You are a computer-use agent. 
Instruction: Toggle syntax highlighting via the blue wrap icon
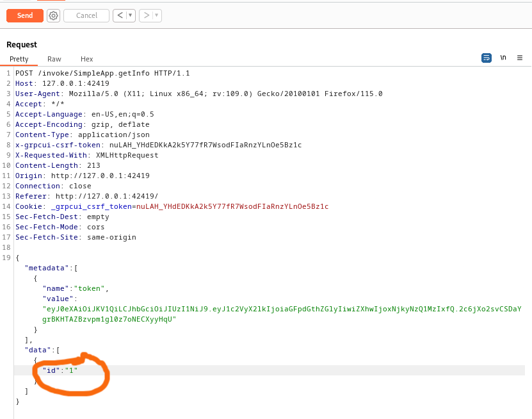tap(486, 57)
